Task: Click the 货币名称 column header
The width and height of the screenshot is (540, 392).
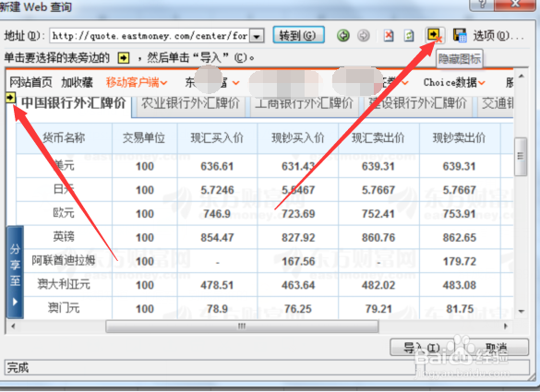Action: pos(64,138)
